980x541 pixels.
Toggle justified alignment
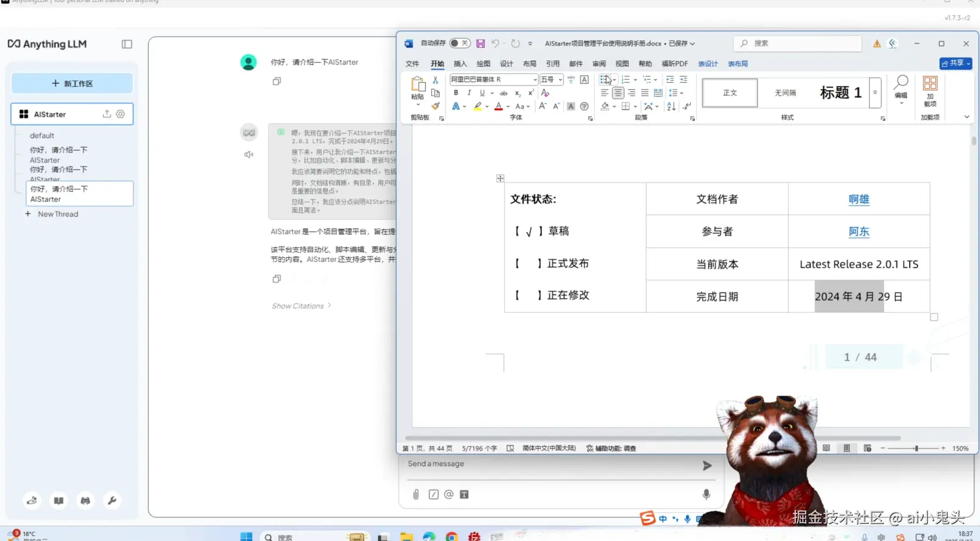[645, 93]
